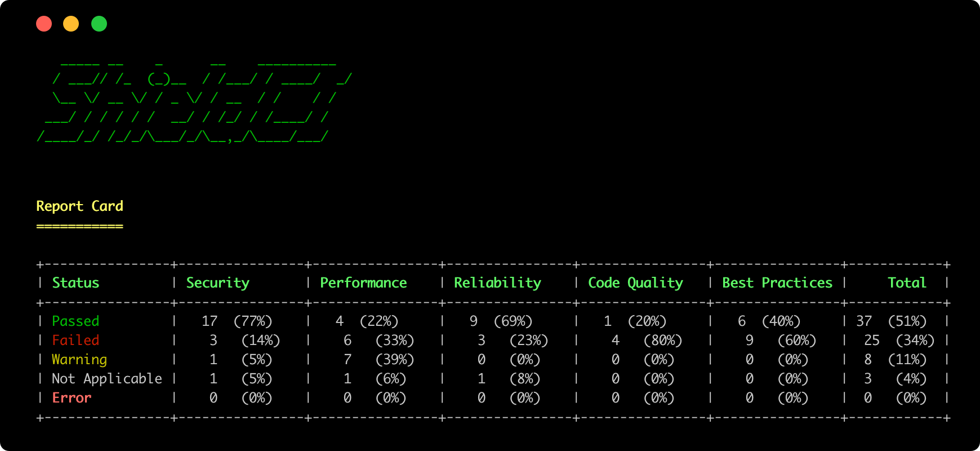Image resolution: width=980 pixels, height=451 pixels.
Task: Click the Error row label
Action: tap(72, 398)
